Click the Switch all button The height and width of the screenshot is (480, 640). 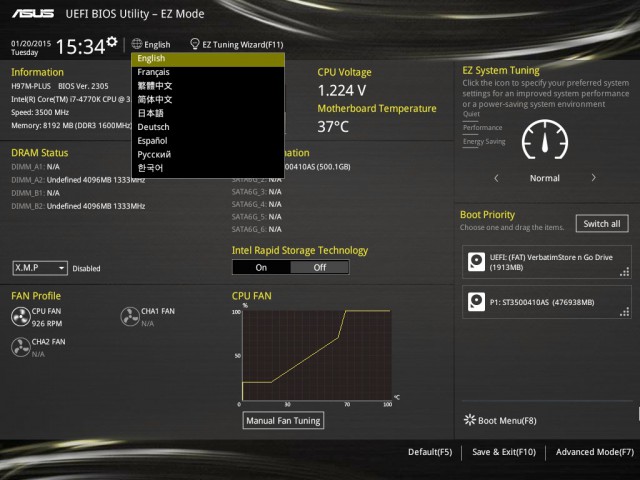pyautogui.click(x=602, y=224)
